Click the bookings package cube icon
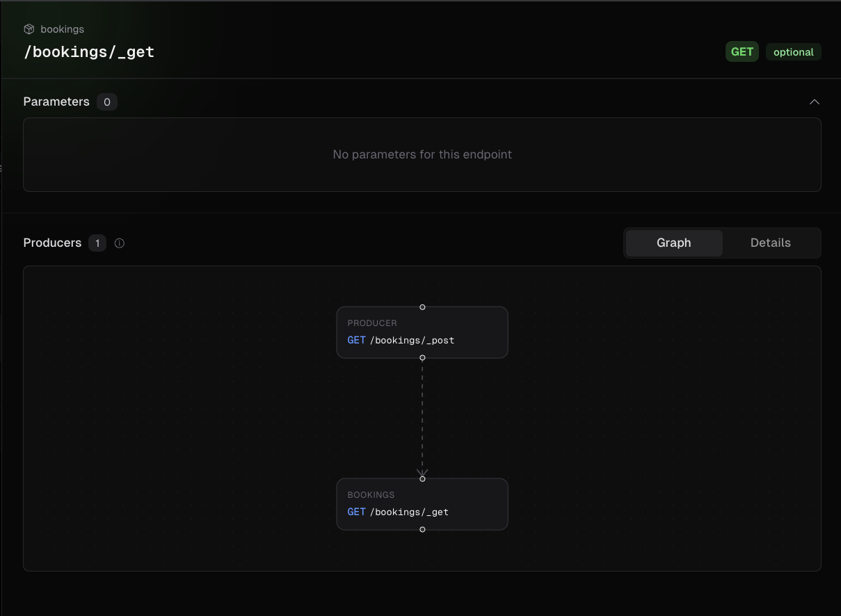The width and height of the screenshot is (841, 616). coord(29,29)
